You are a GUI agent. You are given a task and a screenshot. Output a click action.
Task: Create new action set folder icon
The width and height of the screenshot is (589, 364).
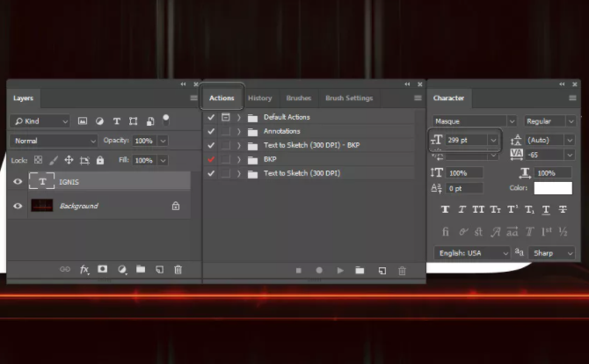pos(360,271)
